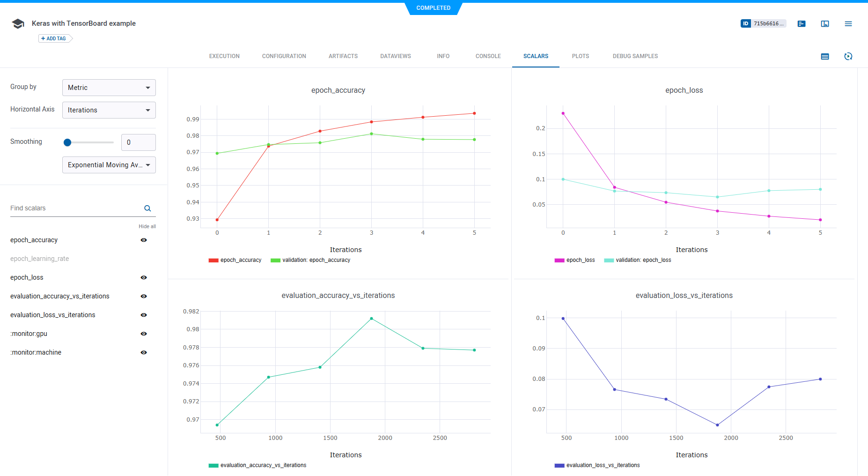Toggle visibility of :monitor:gpu

(144, 334)
